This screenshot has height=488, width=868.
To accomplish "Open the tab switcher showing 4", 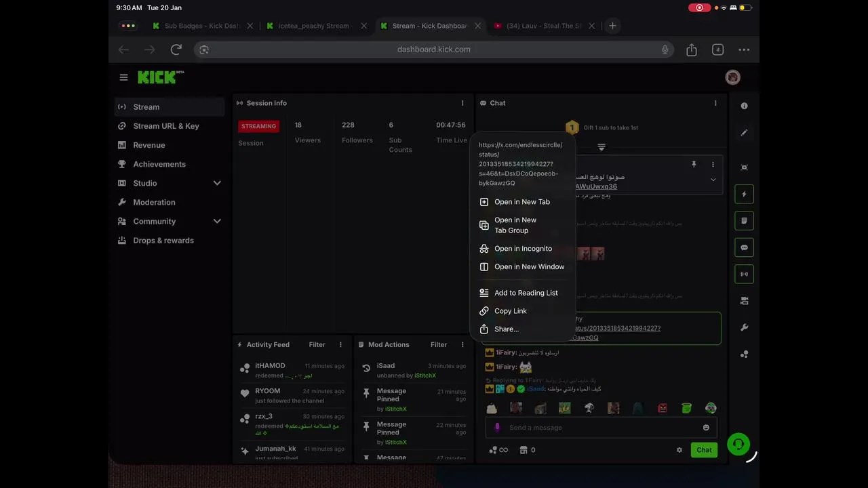I will click(x=717, y=49).
